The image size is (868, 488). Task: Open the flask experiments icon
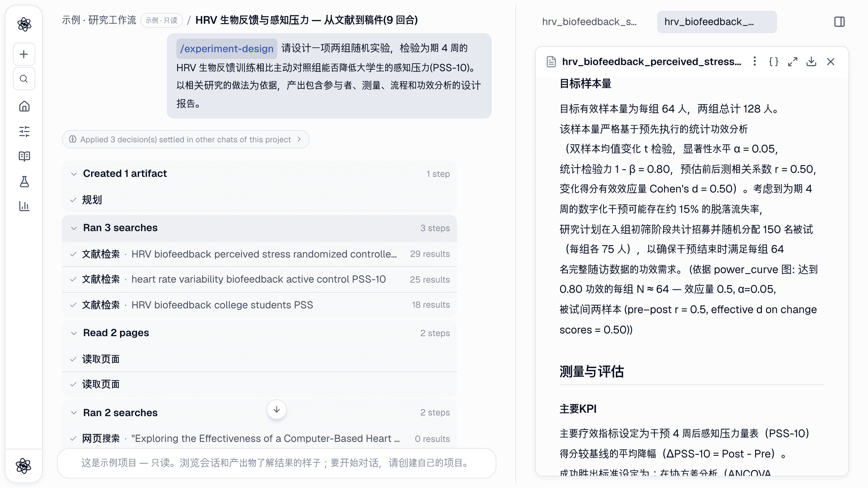24,182
